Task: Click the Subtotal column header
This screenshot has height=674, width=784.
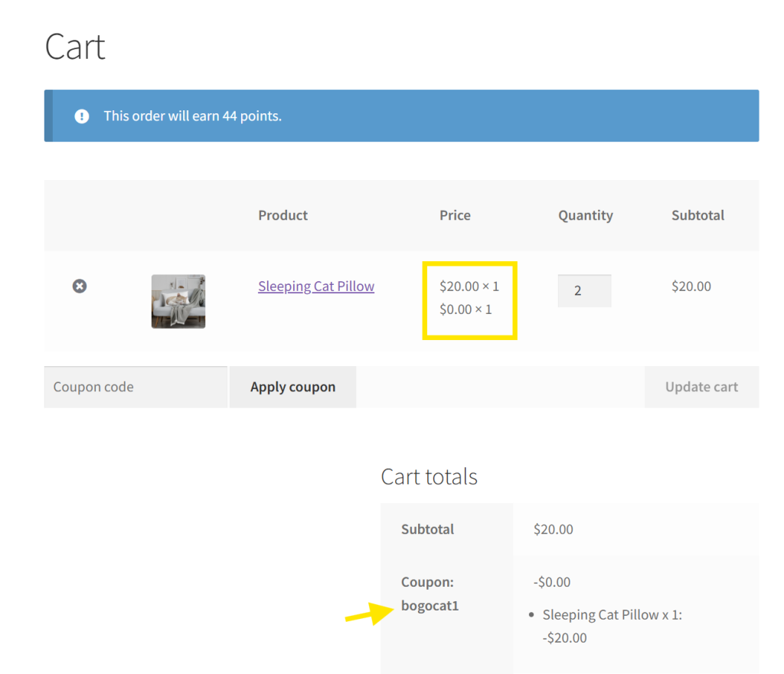Action: tap(697, 215)
